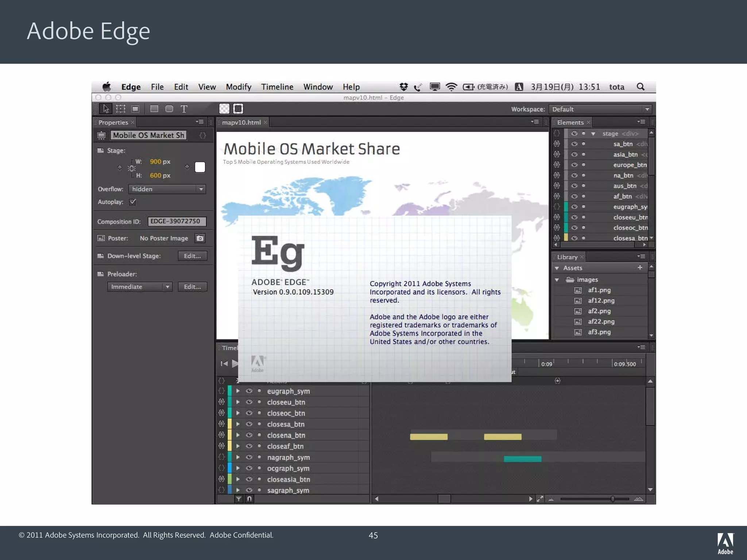Click the stage width 900 value
The image size is (747, 560).
(155, 162)
